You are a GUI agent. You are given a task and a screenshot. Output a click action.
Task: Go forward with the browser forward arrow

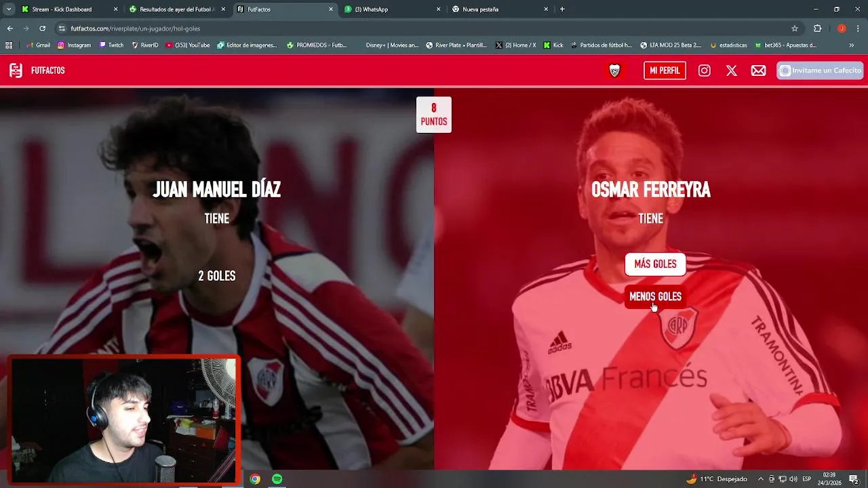(x=26, y=28)
